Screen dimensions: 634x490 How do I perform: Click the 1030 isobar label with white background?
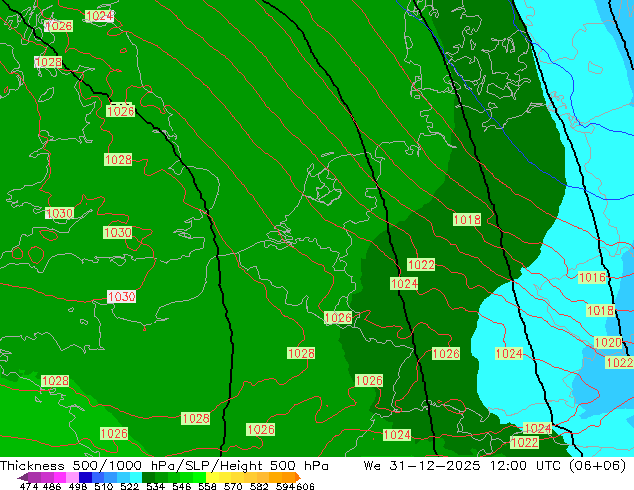(121, 296)
